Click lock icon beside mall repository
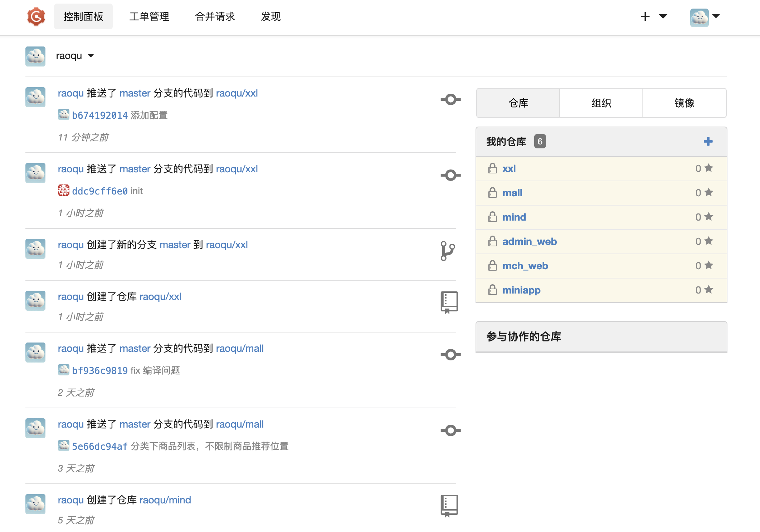Screen dimensions: 760x532 [x=492, y=193]
